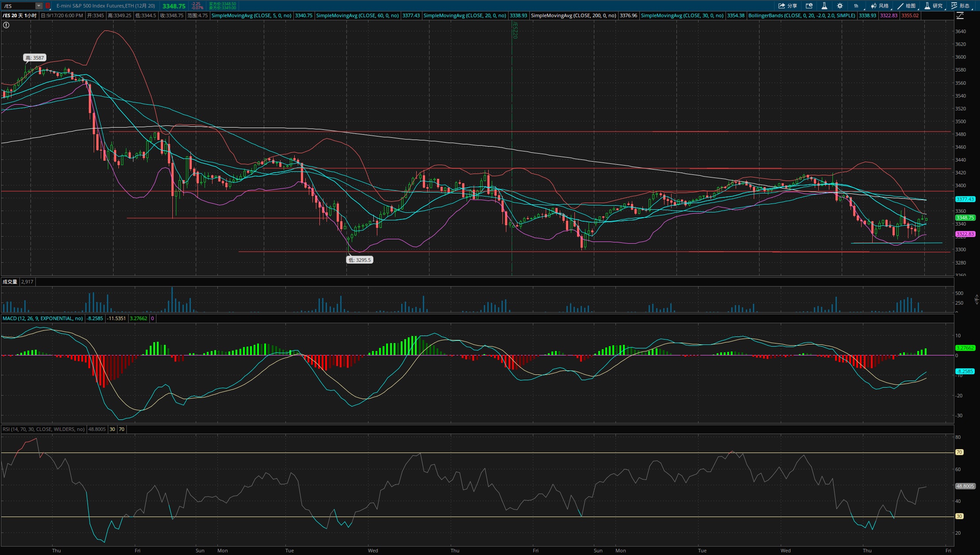Open chart settings gear icon

tap(839, 6)
